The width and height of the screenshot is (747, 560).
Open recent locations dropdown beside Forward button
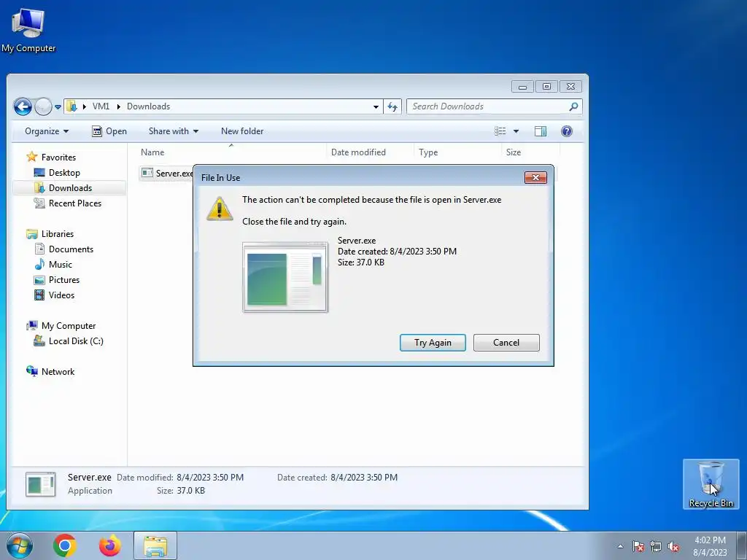[x=58, y=107]
